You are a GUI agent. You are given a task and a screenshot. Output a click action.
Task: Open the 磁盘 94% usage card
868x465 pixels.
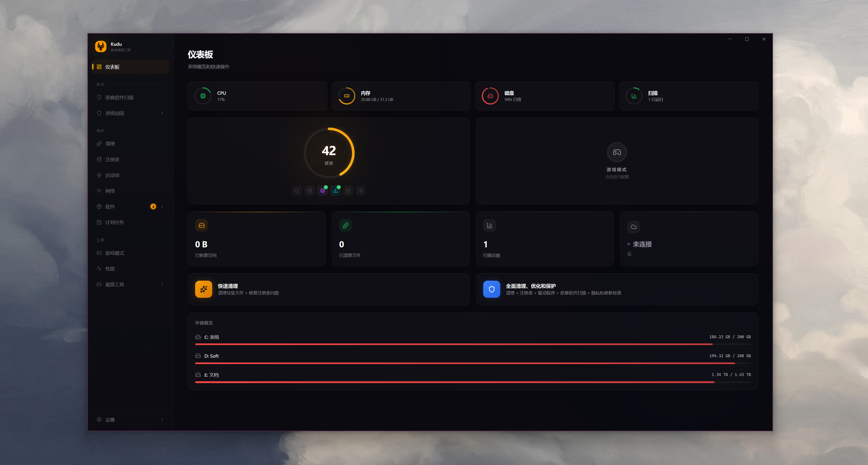point(545,96)
